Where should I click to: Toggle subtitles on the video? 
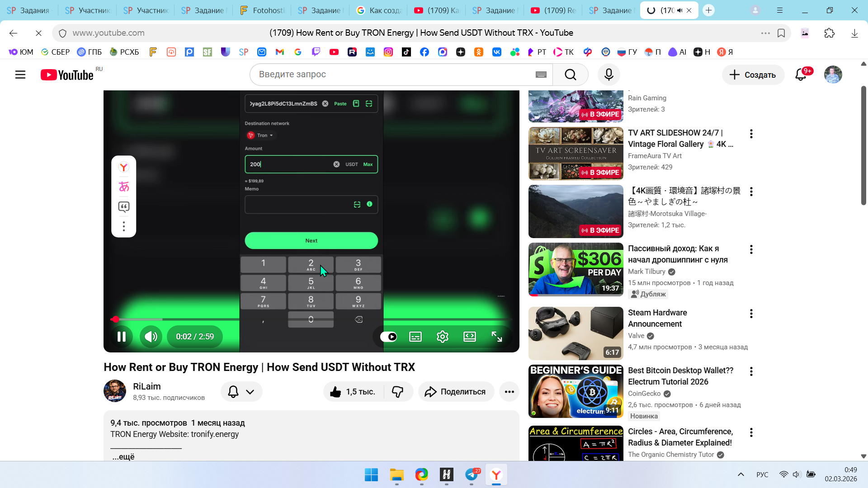(x=415, y=337)
